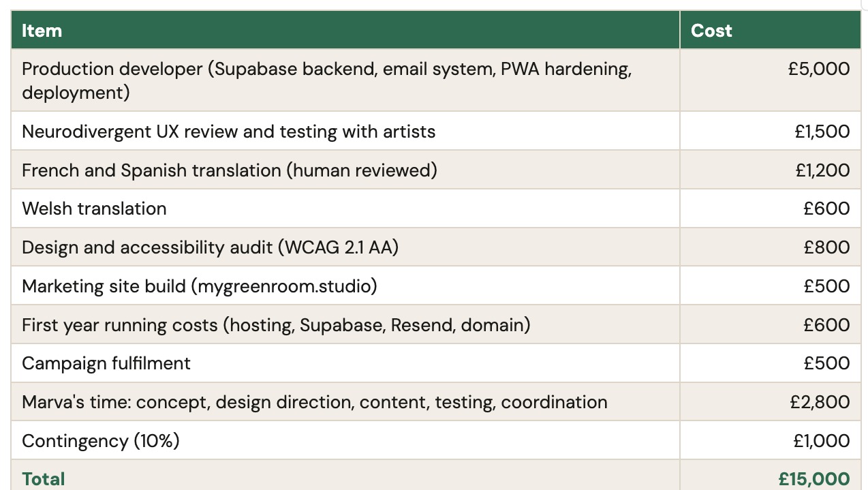Select the Marva's time item cell
Image resolution: width=868 pixels, height=490 pixels.
pos(314,402)
